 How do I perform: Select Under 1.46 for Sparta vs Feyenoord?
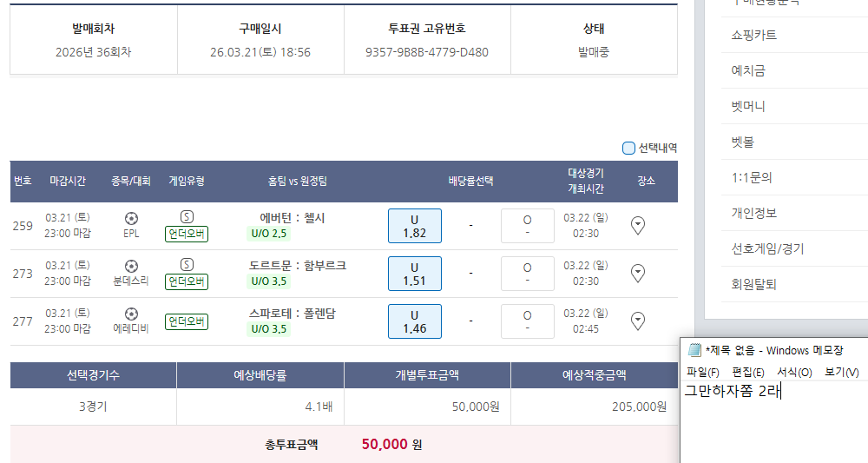point(414,321)
